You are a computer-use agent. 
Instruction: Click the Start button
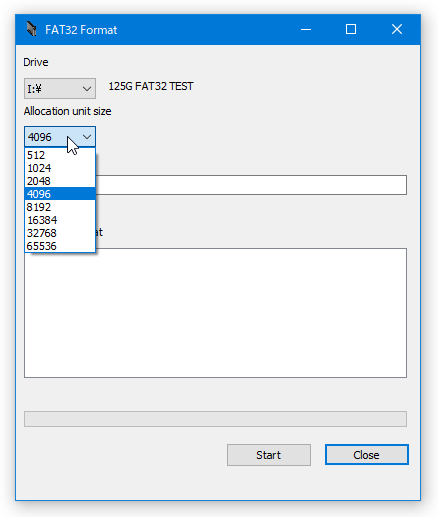[x=269, y=455]
